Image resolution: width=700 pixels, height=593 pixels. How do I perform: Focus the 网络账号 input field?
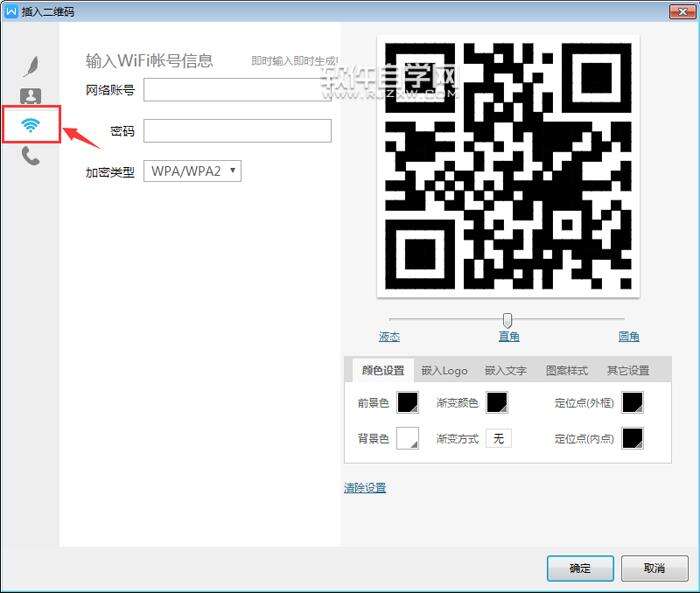tap(237, 90)
